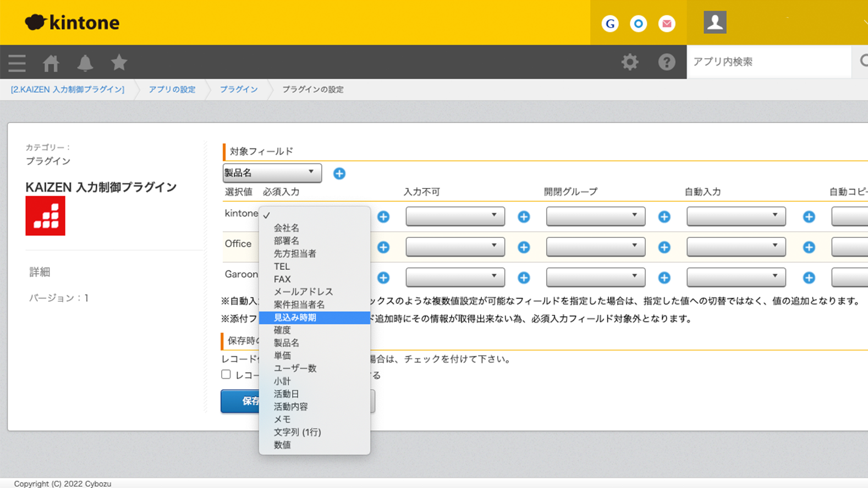Select 先方担当者 from the dropdown list
The width and height of the screenshot is (868, 488).
click(x=315, y=253)
